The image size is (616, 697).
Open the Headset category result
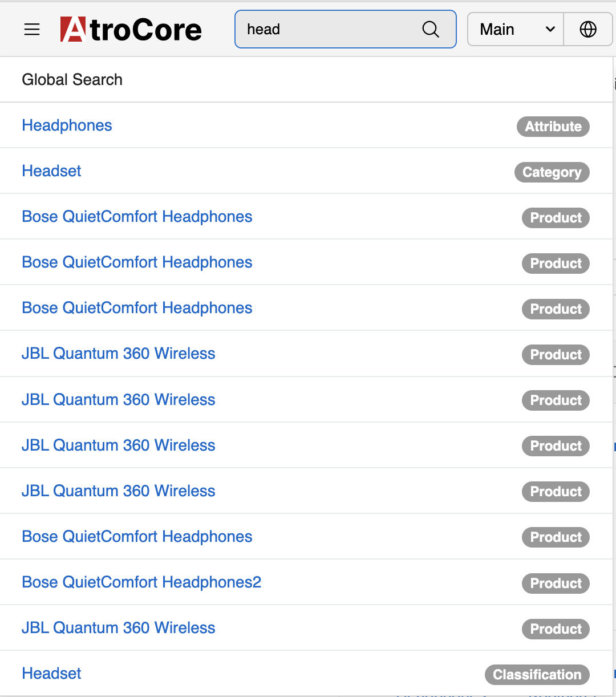pos(51,171)
